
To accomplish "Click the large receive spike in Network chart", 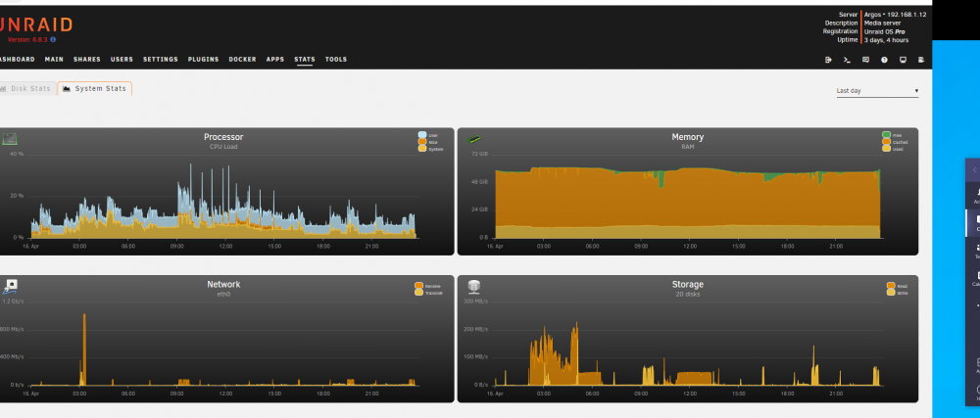I will pyautogui.click(x=83, y=349).
